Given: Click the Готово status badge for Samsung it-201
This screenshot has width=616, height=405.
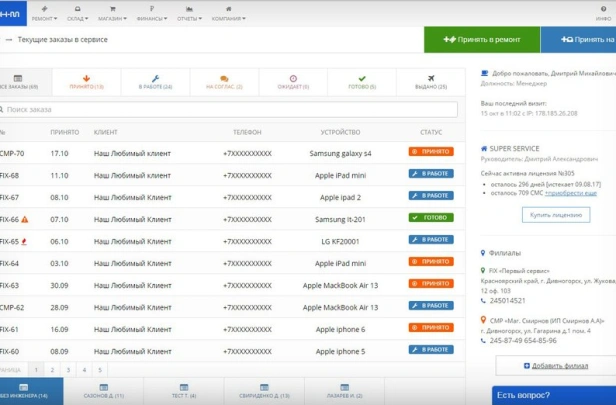Looking at the screenshot, I should [x=430, y=217].
